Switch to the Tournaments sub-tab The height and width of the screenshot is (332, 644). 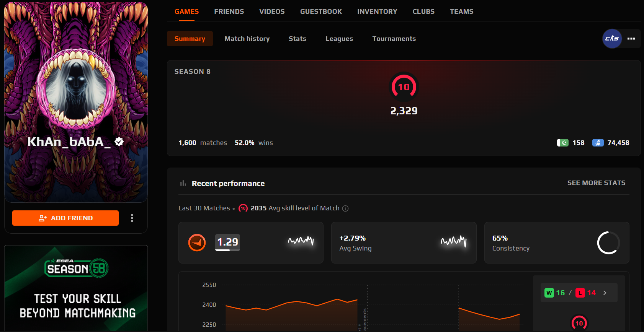pyautogui.click(x=394, y=39)
